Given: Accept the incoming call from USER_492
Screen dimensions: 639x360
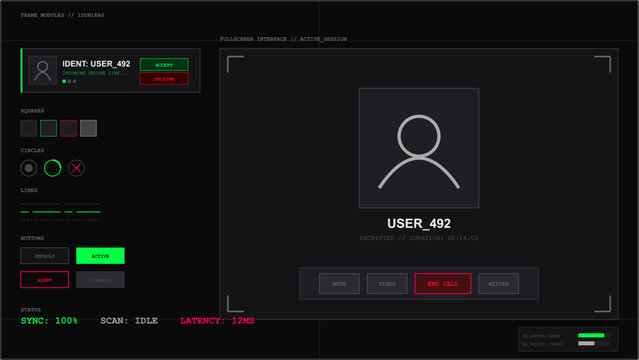Looking at the screenshot, I should pyautogui.click(x=164, y=64).
